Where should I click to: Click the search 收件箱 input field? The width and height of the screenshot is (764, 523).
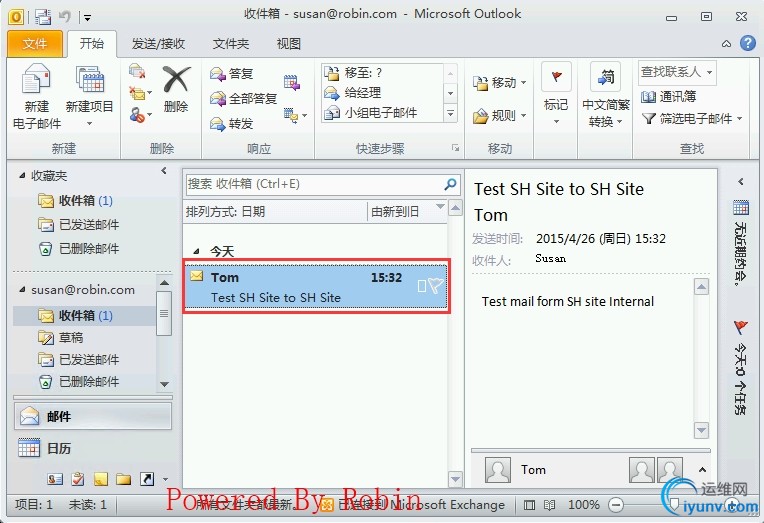pos(314,184)
